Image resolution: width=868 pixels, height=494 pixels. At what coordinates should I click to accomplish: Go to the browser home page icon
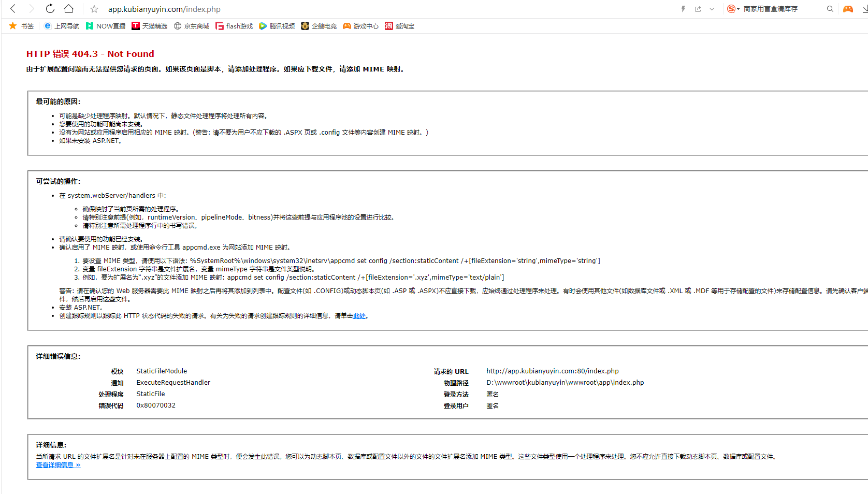coord(68,9)
